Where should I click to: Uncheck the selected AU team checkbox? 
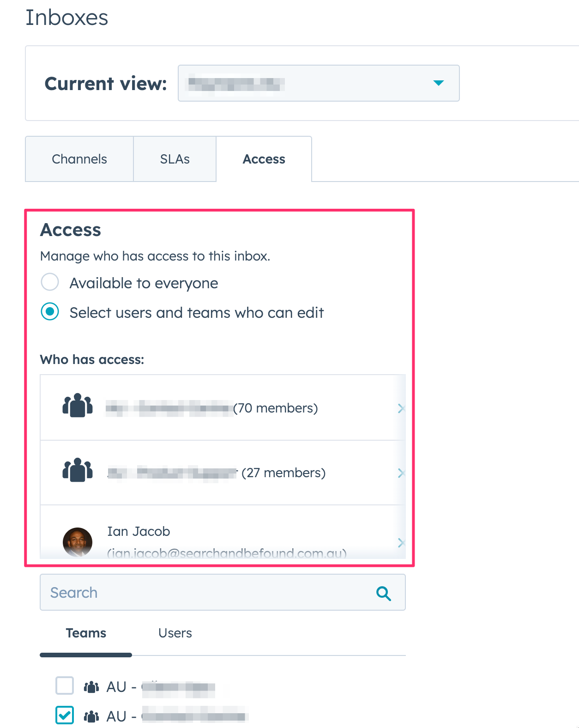click(65, 716)
